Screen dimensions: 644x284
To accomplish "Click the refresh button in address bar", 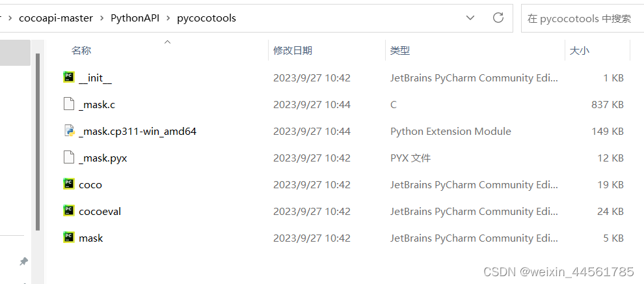I will 498,18.
